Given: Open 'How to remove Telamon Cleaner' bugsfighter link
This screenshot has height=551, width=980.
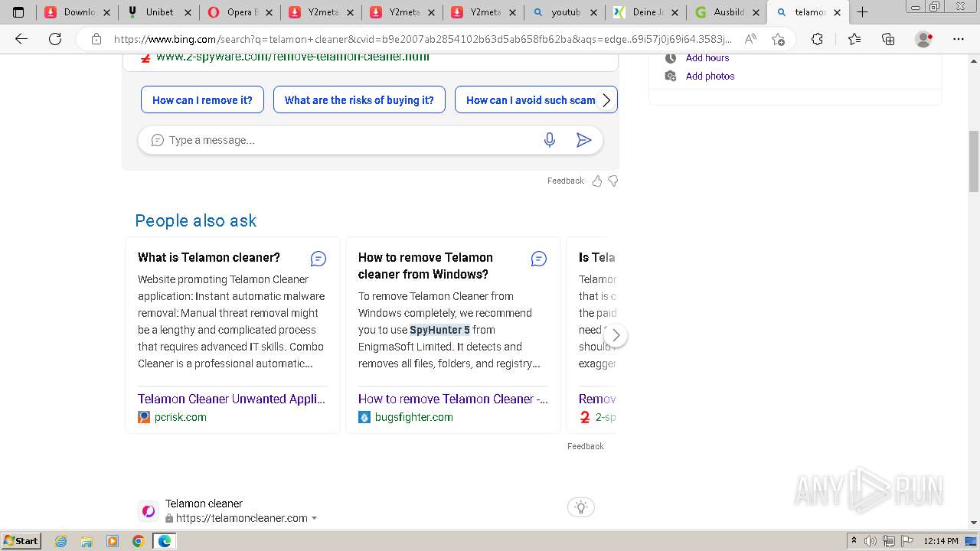Looking at the screenshot, I should [x=452, y=399].
